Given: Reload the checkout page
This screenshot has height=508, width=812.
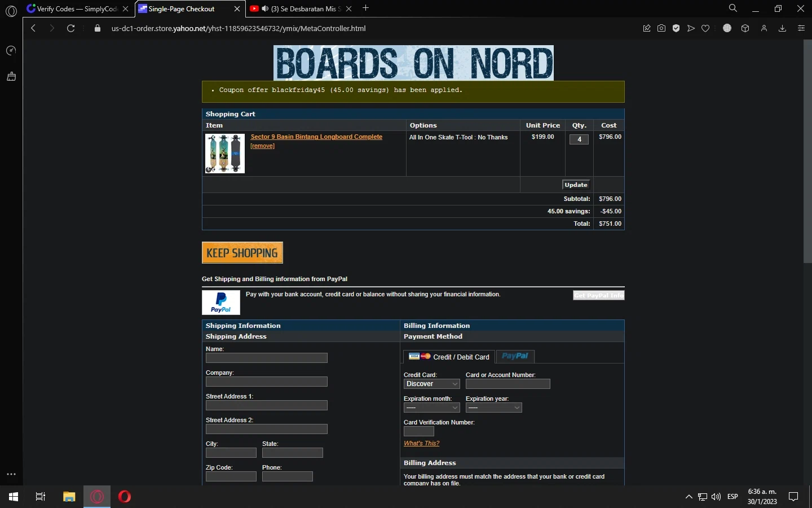Looking at the screenshot, I should point(71,28).
